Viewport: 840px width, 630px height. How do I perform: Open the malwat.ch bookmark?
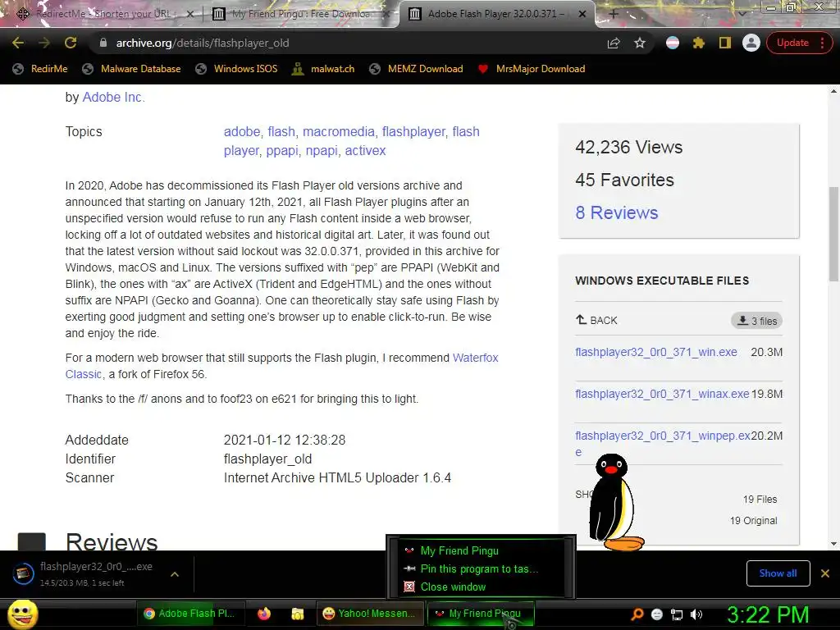click(323, 69)
